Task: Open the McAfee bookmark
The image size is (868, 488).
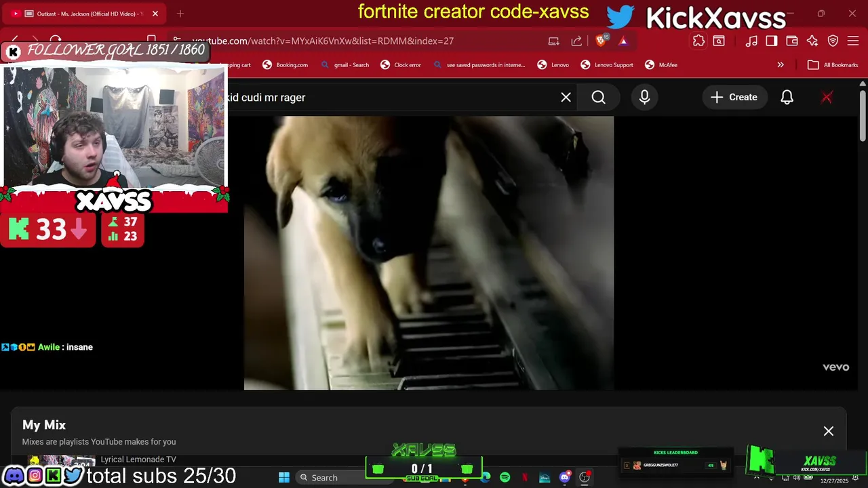Action: 661,65
